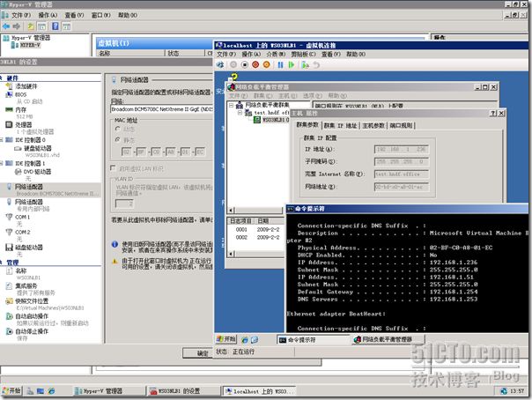532x400 pixels.
Task: Click the Snapshot icon in VM connection toolbar
Action: tap(305, 64)
